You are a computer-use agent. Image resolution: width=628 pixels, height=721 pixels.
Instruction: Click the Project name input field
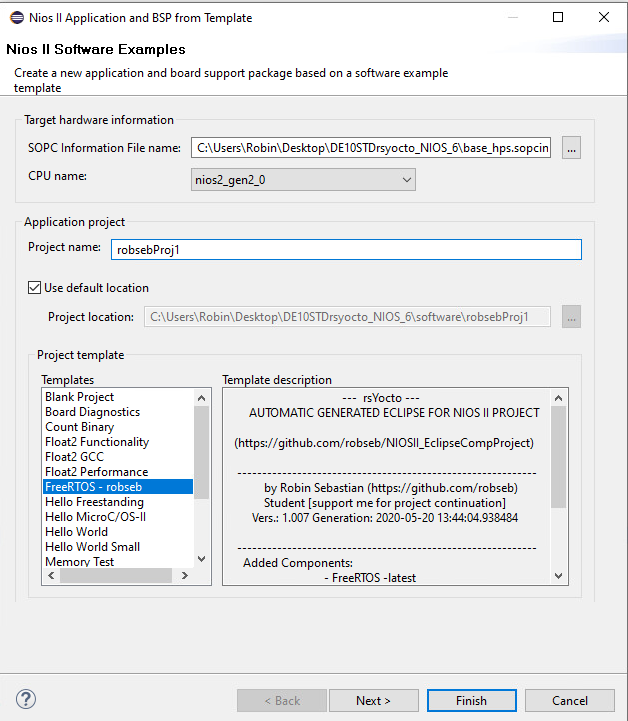tap(345, 250)
